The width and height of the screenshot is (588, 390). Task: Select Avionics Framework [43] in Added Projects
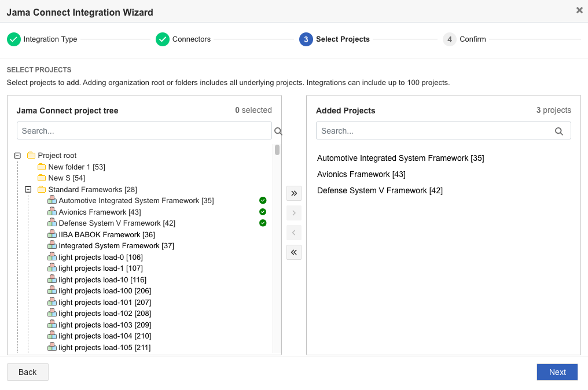362,174
